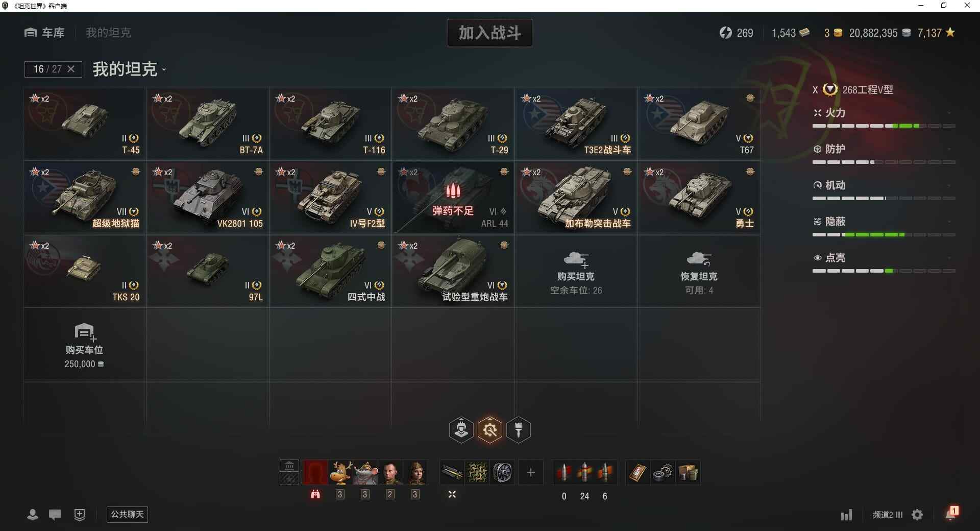
Task: Click the 购买车位 buy slot tile
Action: [x=85, y=345]
